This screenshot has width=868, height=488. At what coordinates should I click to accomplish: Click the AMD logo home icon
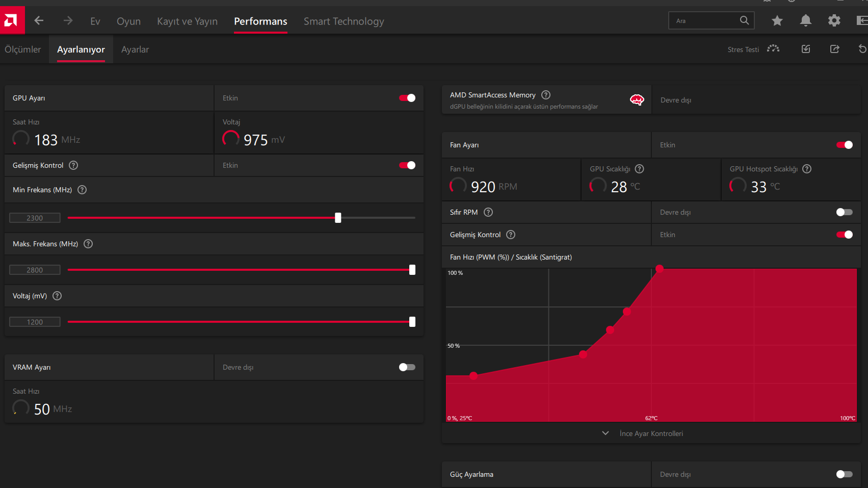[x=11, y=20]
